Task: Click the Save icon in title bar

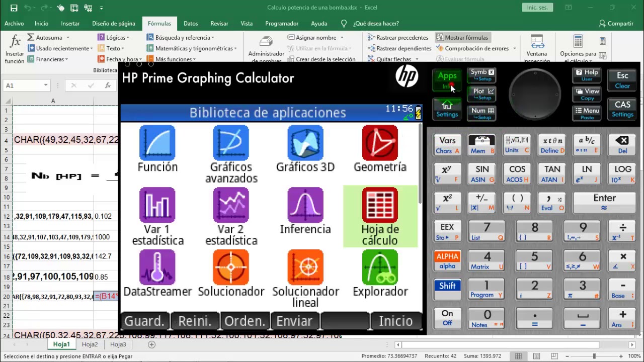Action: point(14,8)
